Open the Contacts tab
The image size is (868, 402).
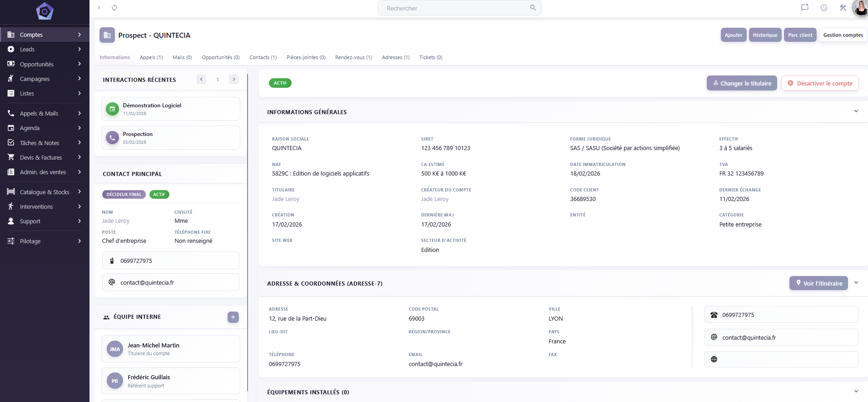click(x=263, y=57)
